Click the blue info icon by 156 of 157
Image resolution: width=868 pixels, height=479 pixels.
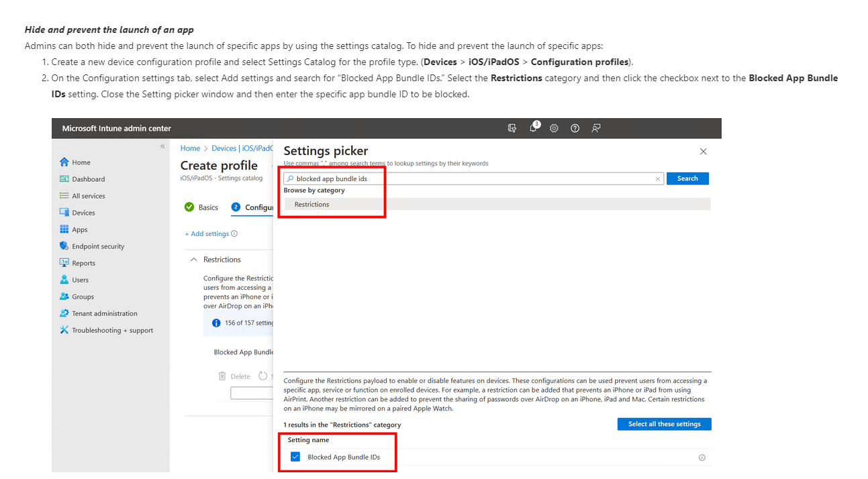[x=216, y=323]
